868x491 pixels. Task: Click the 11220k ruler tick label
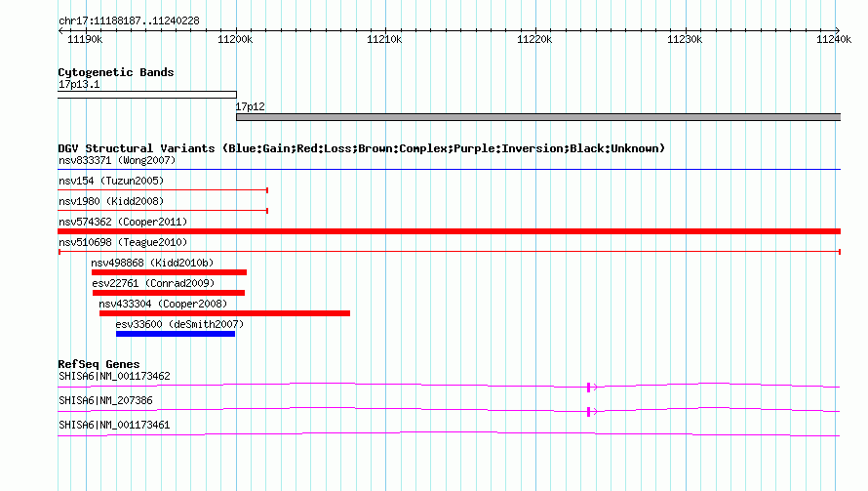coord(534,39)
